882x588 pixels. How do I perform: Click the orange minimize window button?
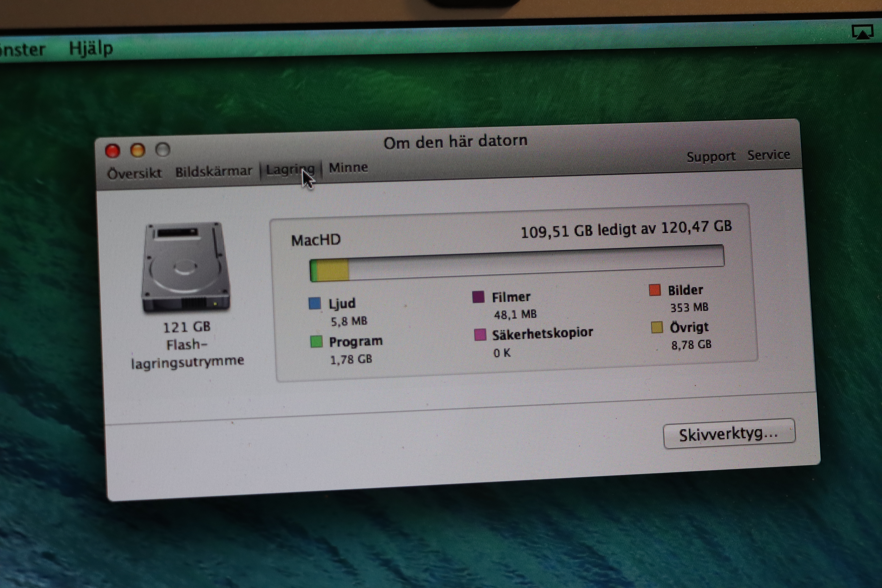(x=138, y=150)
